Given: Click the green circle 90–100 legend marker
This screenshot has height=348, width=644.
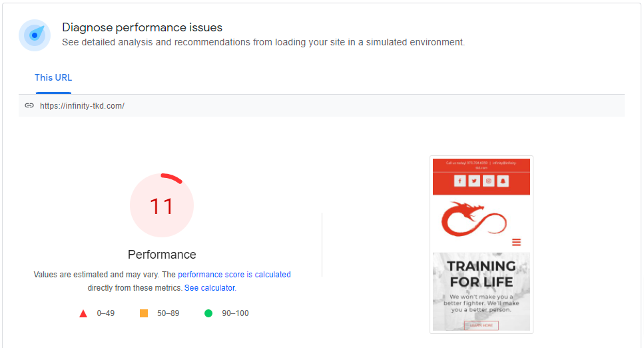Looking at the screenshot, I should click(x=208, y=313).
